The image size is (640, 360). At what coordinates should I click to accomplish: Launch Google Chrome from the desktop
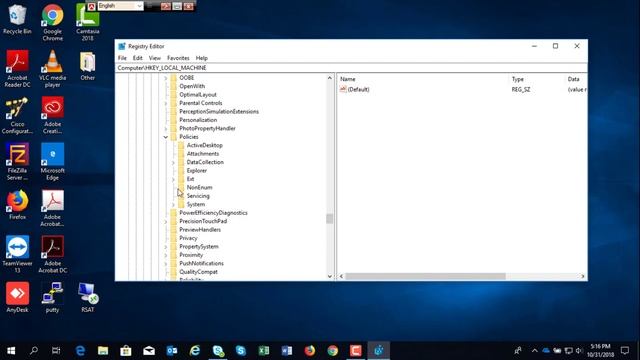tap(52, 22)
